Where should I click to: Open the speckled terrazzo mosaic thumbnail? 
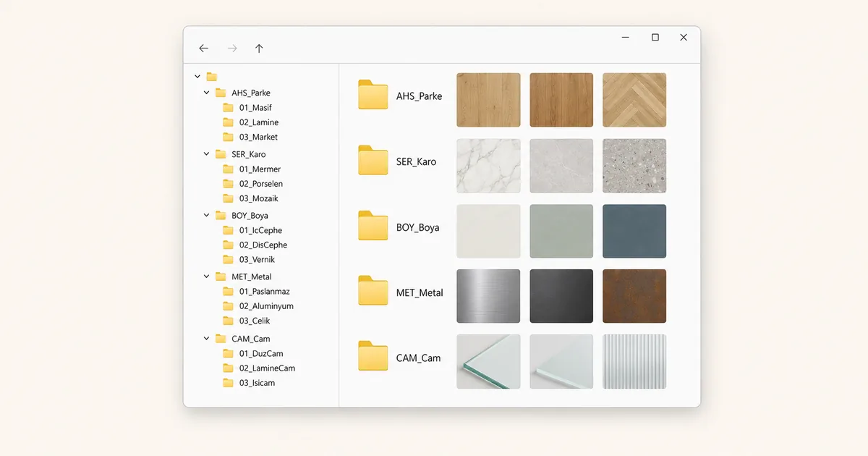(x=634, y=166)
